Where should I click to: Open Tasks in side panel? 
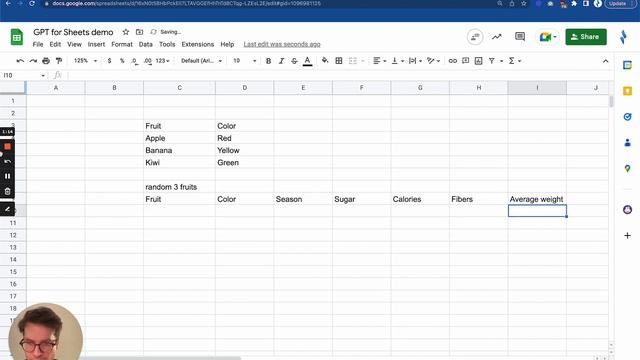point(627,117)
